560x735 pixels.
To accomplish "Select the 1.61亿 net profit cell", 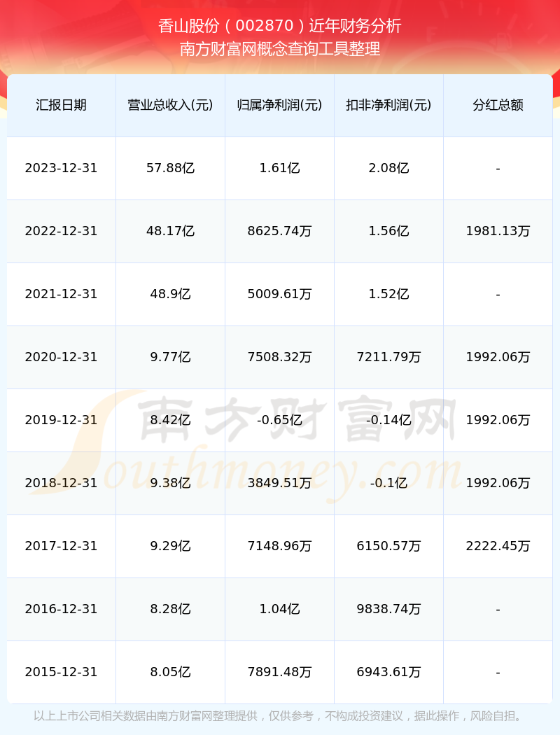I will [279, 168].
